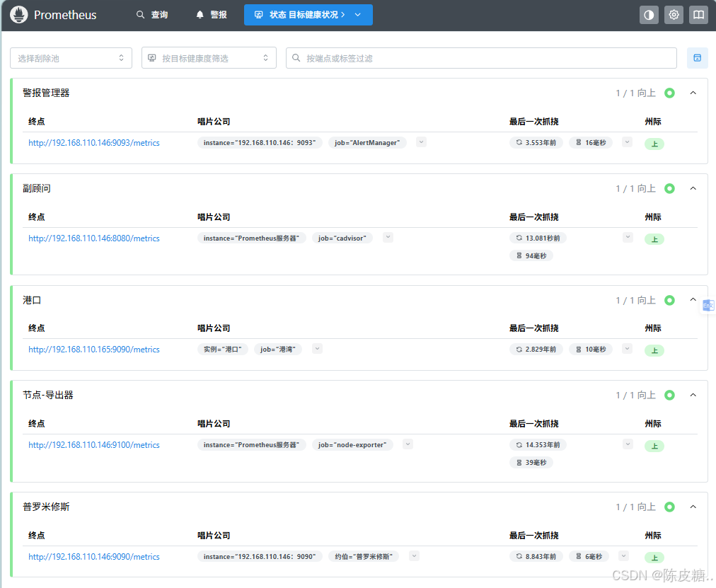Collapse the 节点-导出器 pool section
The width and height of the screenshot is (716, 588).
click(693, 396)
